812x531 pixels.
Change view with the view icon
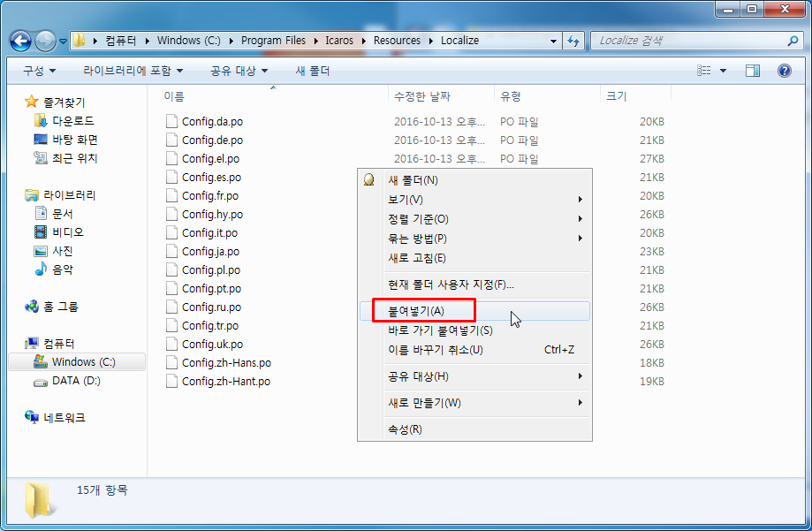tap(703, 71)
